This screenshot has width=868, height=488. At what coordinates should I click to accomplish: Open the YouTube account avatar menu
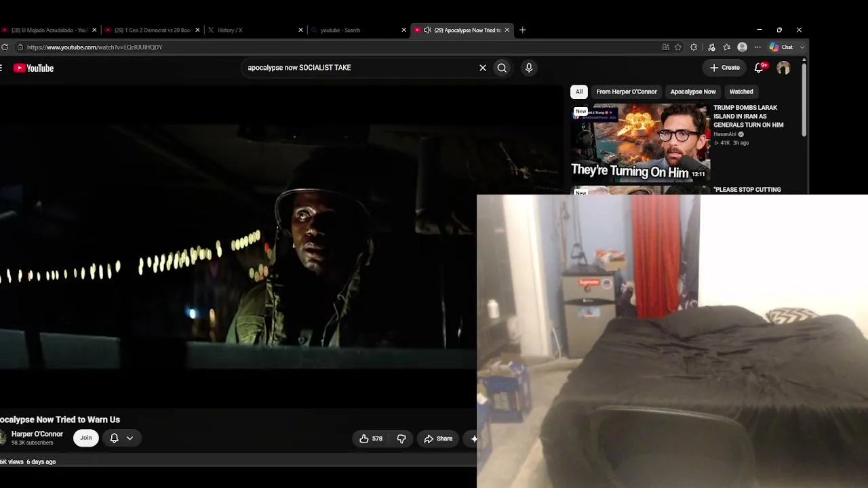point(783,68)
